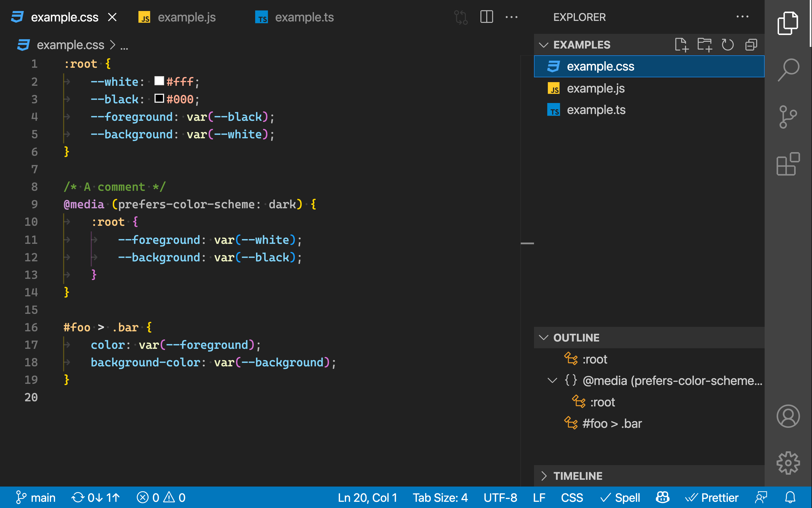Change indentation via Tab Size: 4
The height and width of the screenshot is (508, 812).
[x=440, y=497]
